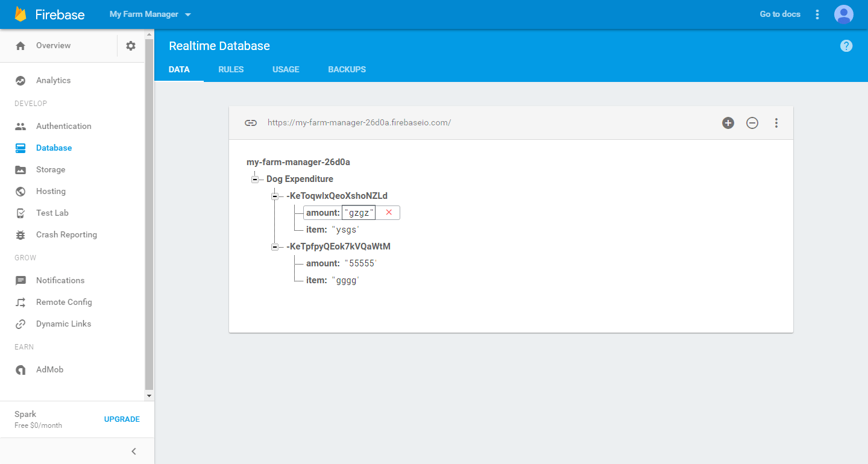Open Test Lab from the sidebar
The image size is (868, 464).
click(x=52, y=213)
